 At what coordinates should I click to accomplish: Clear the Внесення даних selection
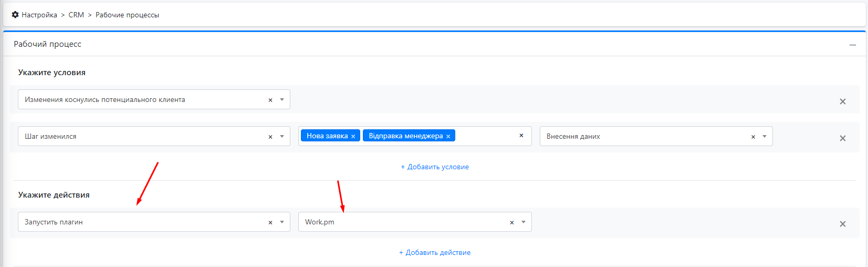(753, 137)
